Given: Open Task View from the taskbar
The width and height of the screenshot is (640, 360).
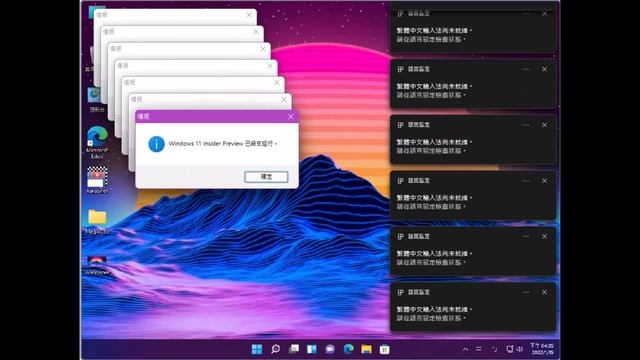Looking at the screenshot, I should 294,349.
